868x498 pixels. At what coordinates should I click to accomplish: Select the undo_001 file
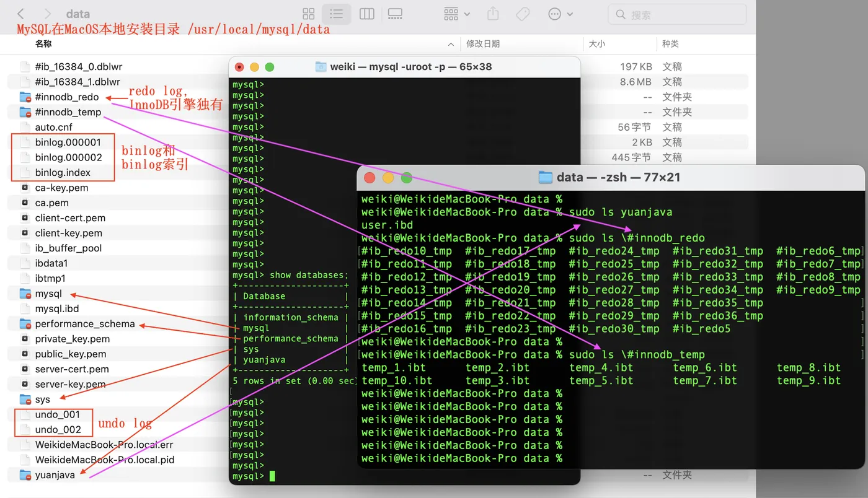pos(57,414)
